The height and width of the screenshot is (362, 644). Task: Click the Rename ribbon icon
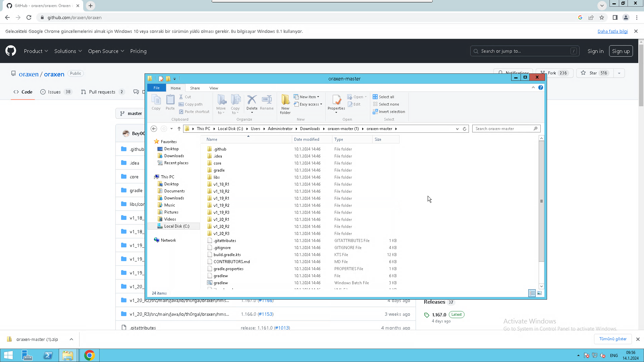[x=267, y=102]
